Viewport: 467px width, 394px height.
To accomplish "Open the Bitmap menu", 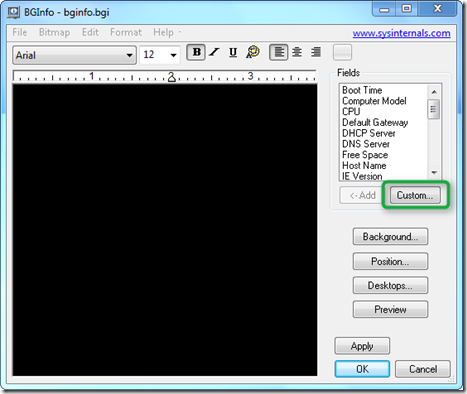I will coord(54,32).
